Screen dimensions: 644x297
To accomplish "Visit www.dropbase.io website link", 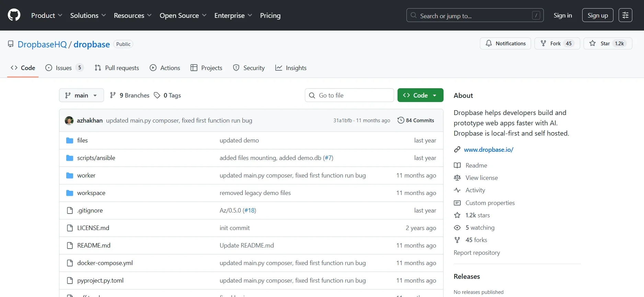I will (488, 150).
